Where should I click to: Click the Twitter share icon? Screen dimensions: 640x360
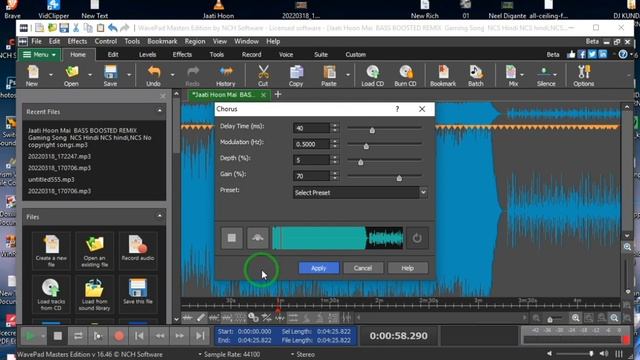(x=592, y=54)
